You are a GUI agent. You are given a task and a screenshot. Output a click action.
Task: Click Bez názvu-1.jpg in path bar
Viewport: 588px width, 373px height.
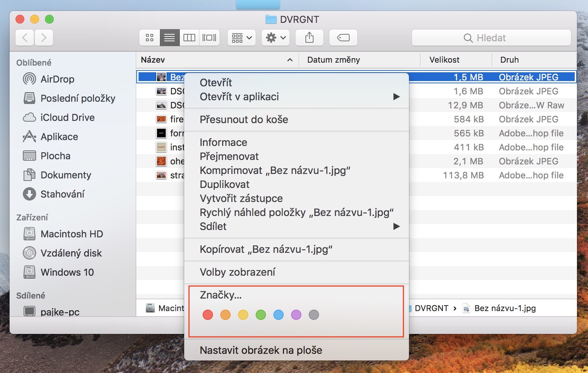tap(500, 308)
